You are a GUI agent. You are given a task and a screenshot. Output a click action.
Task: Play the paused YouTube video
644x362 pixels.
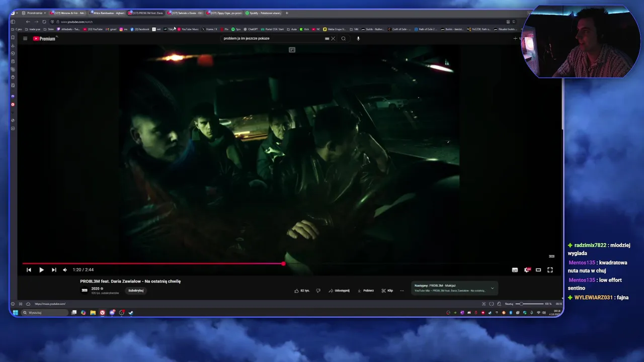click(x=41, y=270)
